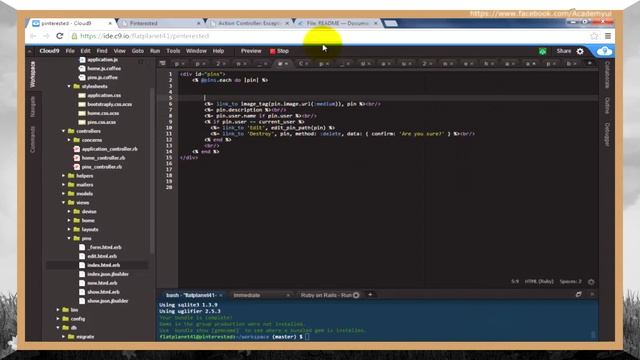This screenshot has width=640, height=360.
Task: Click the browser address bar
Action: tap(327, 36)
